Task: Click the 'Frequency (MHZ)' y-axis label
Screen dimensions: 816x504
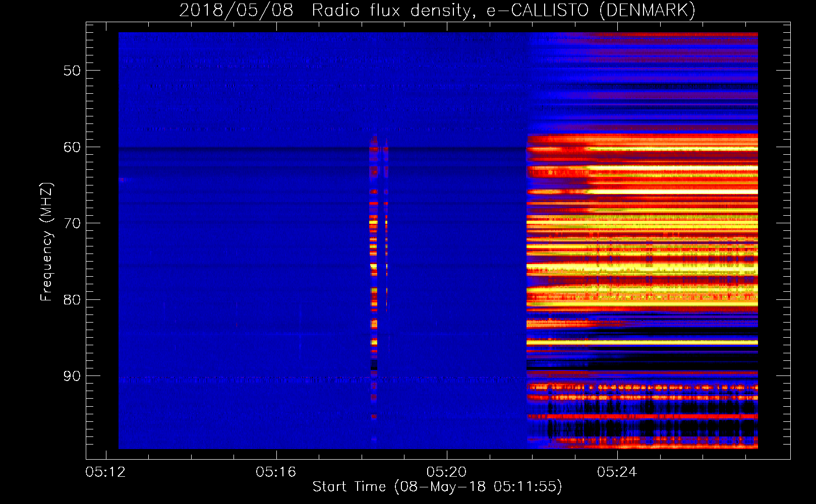Action: tap(46, 242)
